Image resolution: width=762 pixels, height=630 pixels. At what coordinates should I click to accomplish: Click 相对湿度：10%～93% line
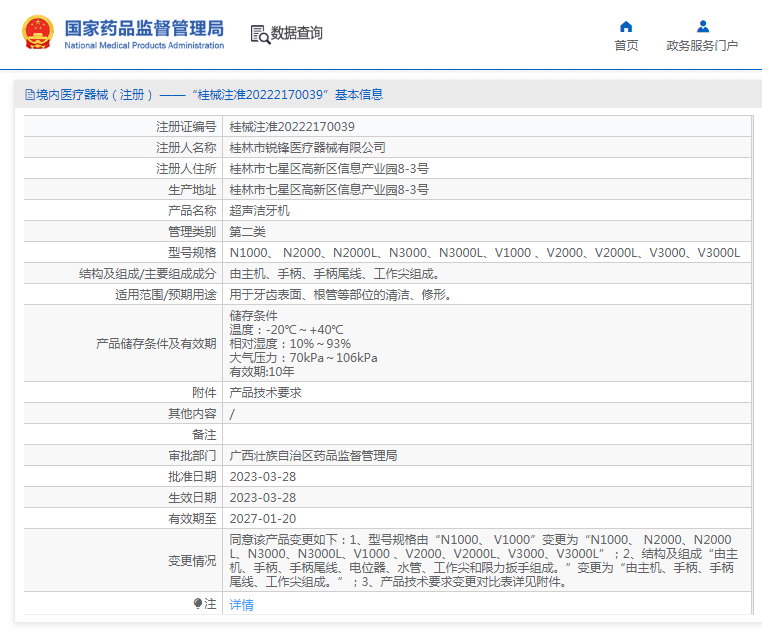(290, 344)
